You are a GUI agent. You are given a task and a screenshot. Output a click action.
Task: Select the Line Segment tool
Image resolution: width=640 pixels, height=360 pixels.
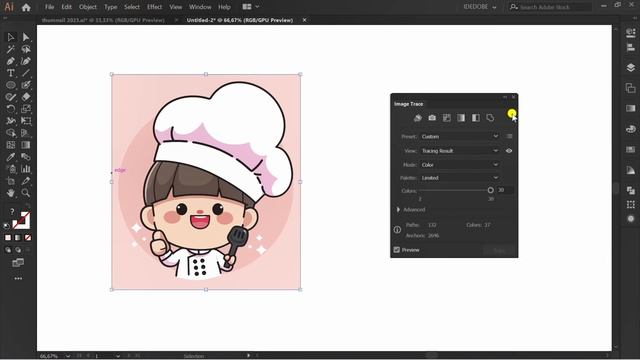[x=26, y=73]
